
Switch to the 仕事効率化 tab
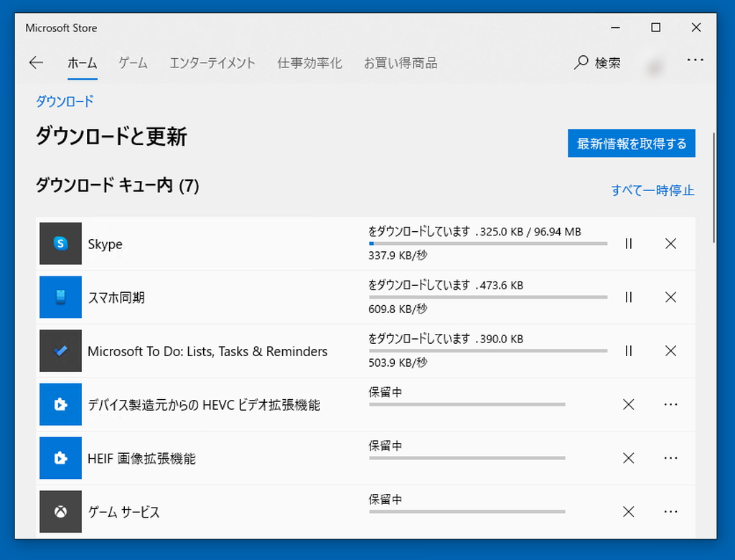tap(309, 62)
